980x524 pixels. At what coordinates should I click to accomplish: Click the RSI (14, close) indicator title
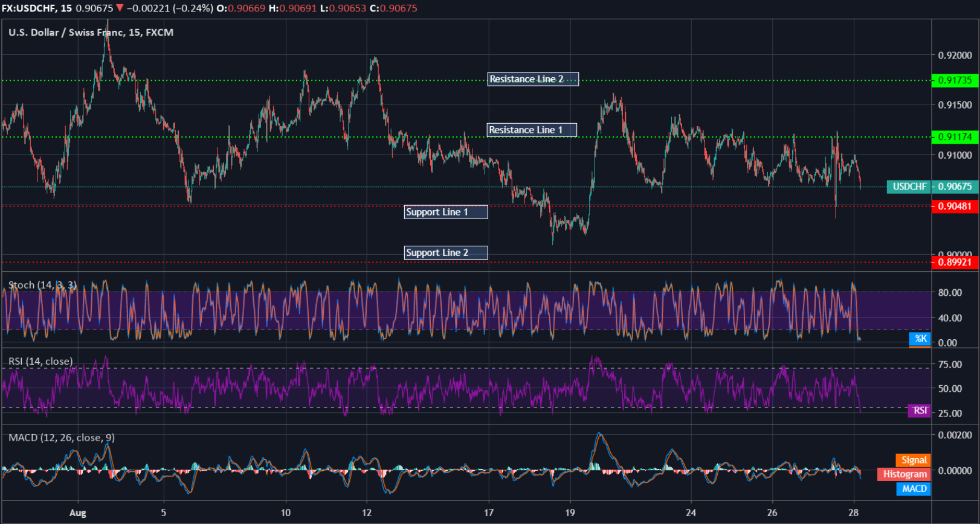(40, 361)
